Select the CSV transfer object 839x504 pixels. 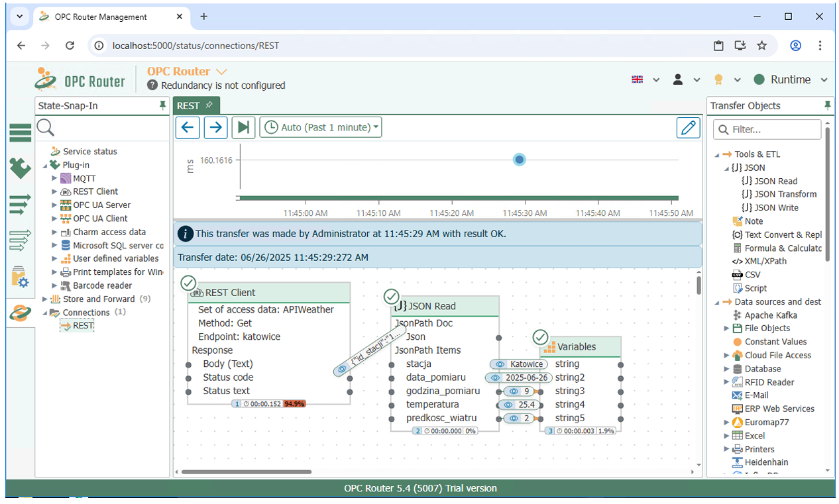click(x=746, y=274)
